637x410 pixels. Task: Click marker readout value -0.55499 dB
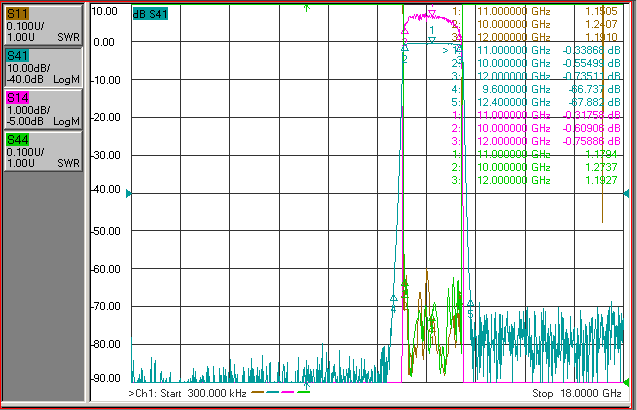coord(592,63)
